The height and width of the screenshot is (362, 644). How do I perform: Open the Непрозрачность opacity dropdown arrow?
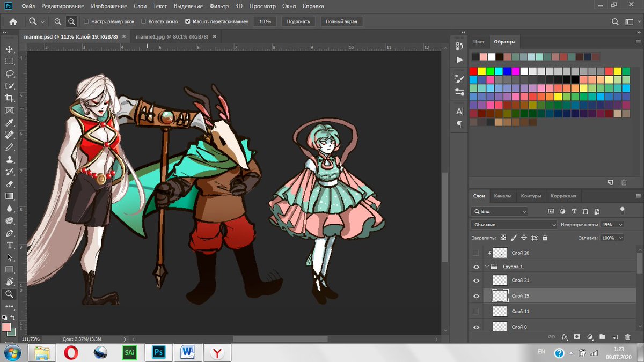tap(621, 224)
